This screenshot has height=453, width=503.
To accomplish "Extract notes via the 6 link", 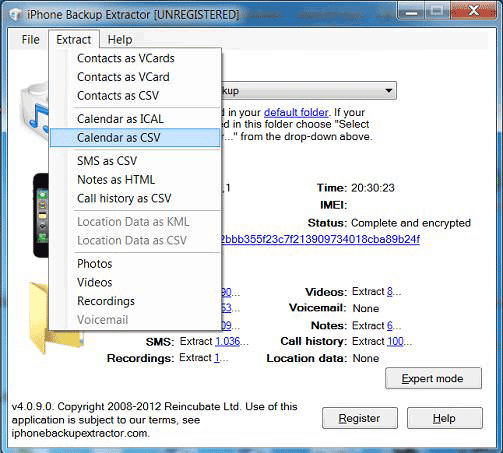I will tap(390, 325).
